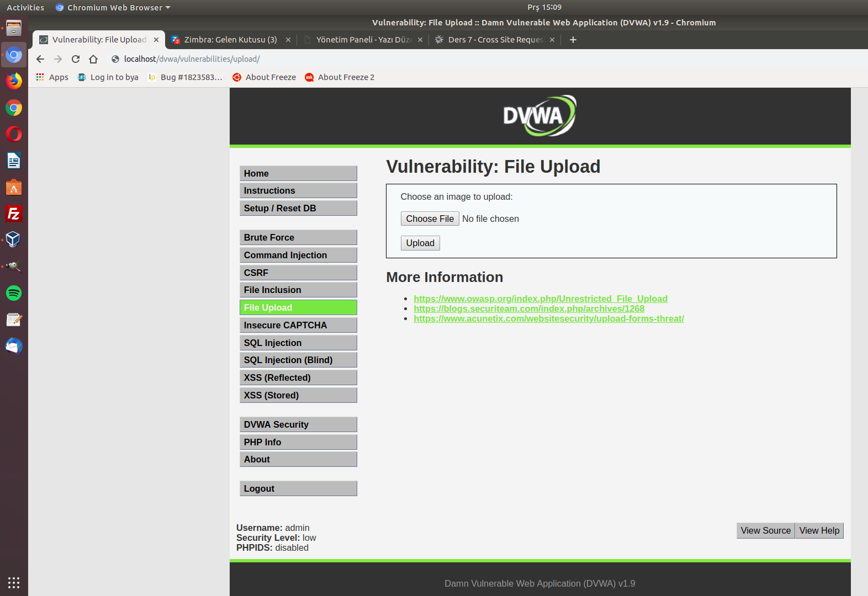This screenshot has height=596, width=868.
Task: Open the browser home page
Action: click(x=93, y=59)
